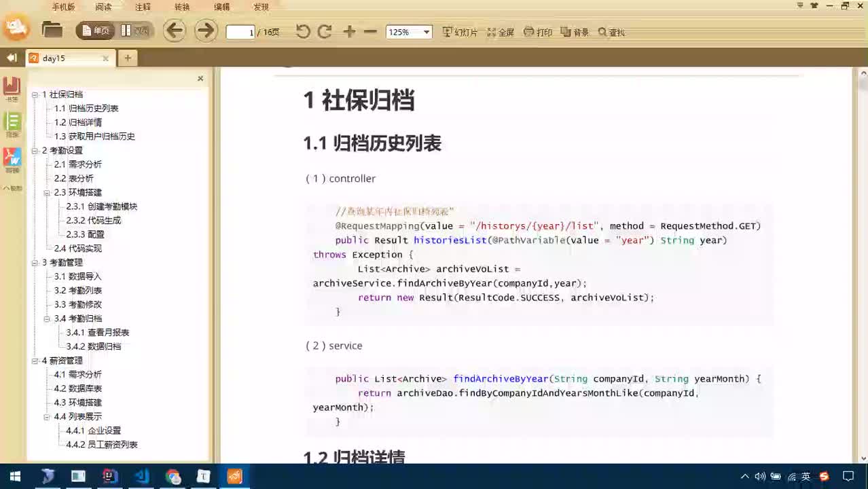
Task: Jump to '2.1 需求分析' outline entry
Action: pyautogui.click(x=78, y=164)
